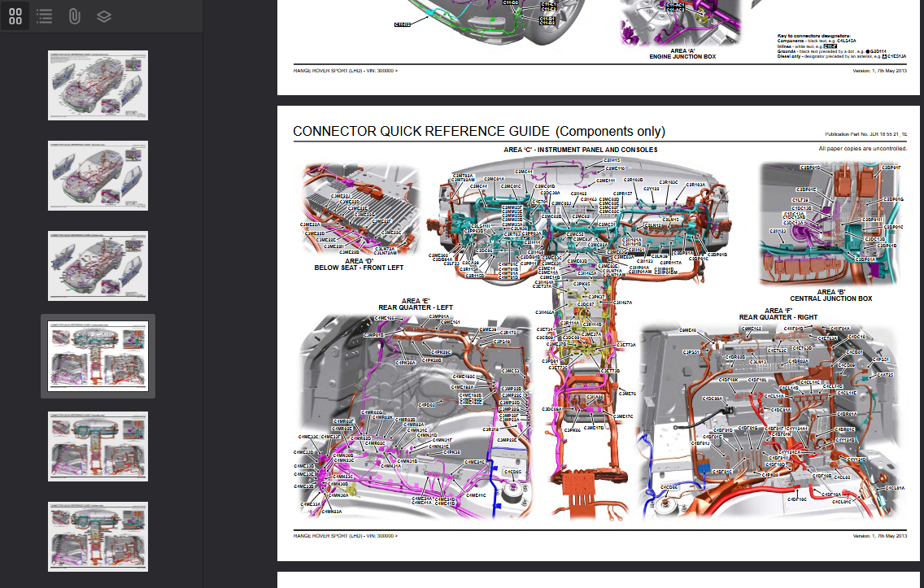Select the first page thumbnail in sidebar
This screenshot has width=924, height=588.
(x=98, y=85)
